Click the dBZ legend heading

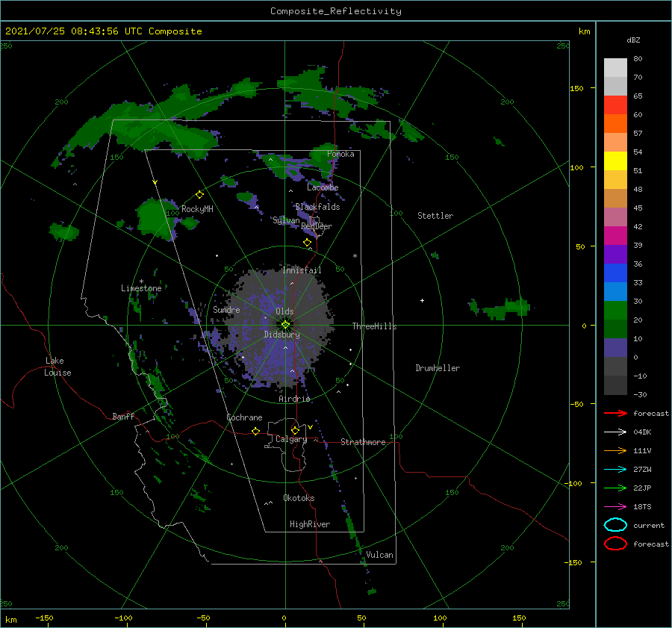[633, 40]
